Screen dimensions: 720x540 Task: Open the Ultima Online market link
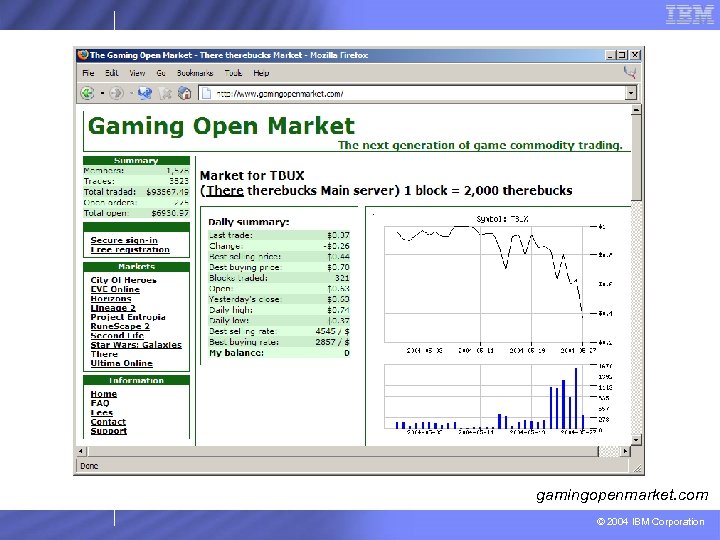(x=121, y=363)
